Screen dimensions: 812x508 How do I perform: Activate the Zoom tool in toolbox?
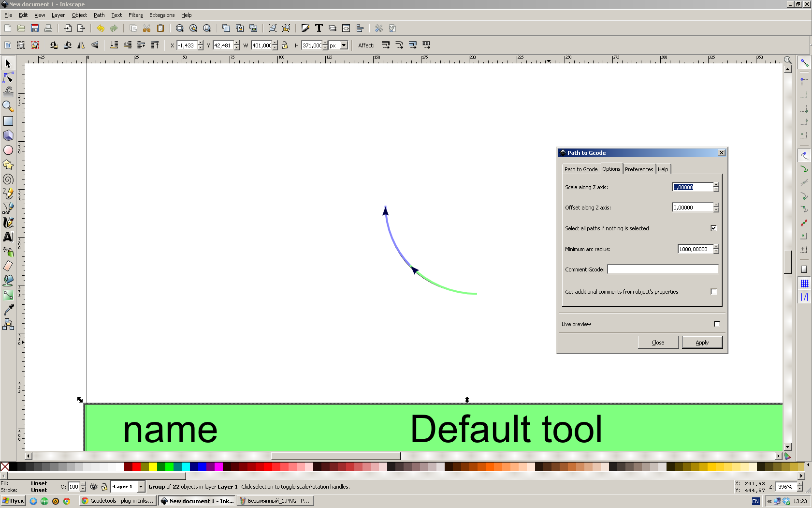(8, 106)
